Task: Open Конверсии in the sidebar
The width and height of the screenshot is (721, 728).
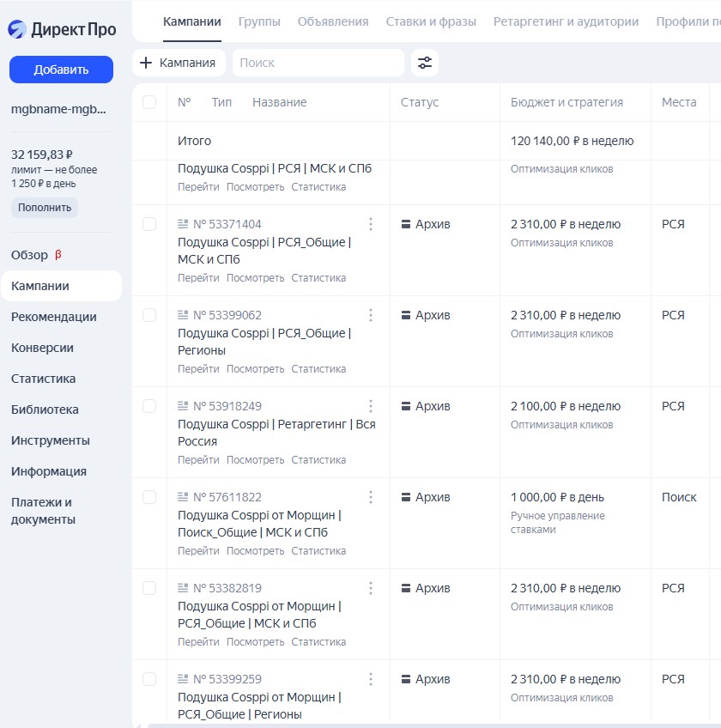Action: (42, 348)
